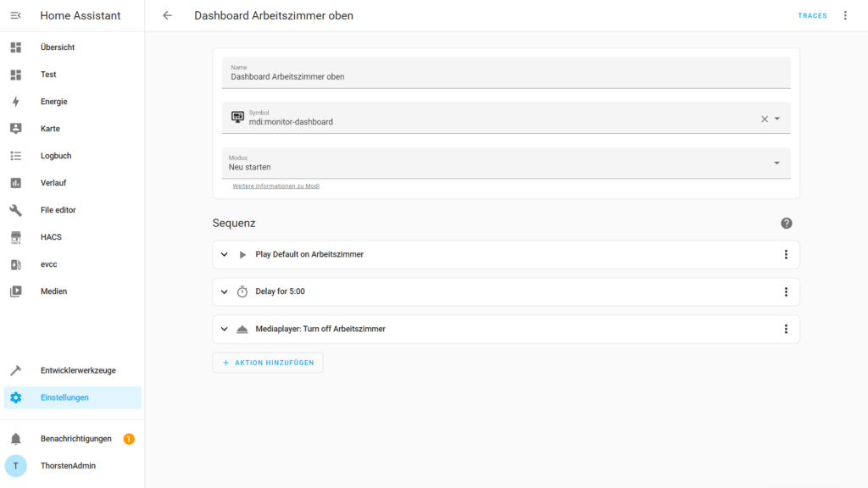
Task: Open the Traces link
Action: point(811,15)
